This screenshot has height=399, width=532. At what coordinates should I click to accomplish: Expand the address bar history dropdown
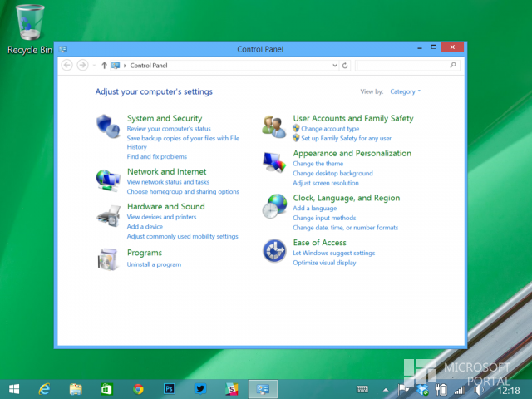tap(335, 66)
